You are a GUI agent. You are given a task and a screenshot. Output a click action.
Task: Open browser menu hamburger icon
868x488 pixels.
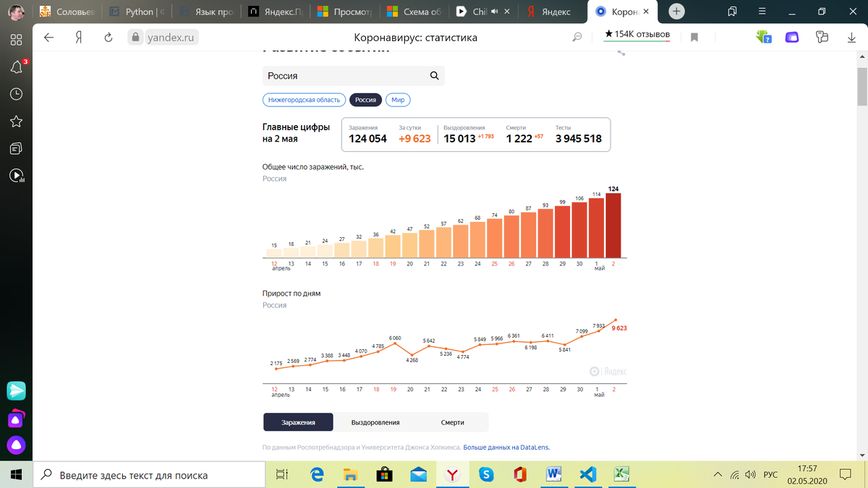(761, 12)
